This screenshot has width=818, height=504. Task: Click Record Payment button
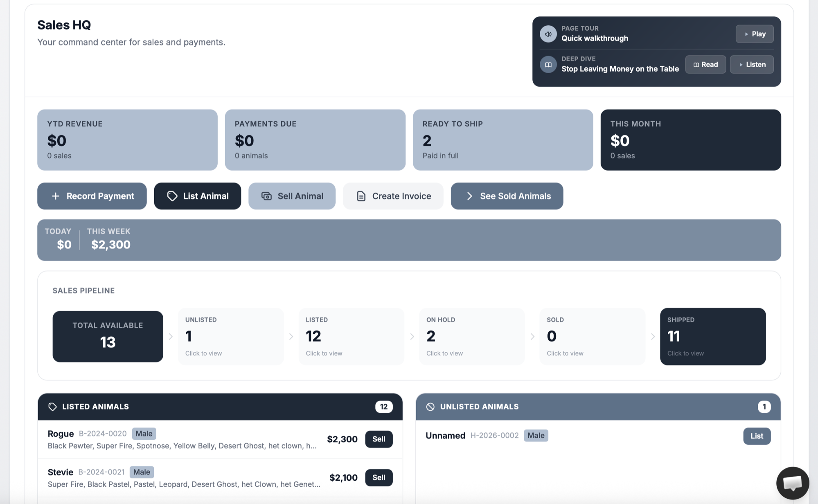(92, 196)
